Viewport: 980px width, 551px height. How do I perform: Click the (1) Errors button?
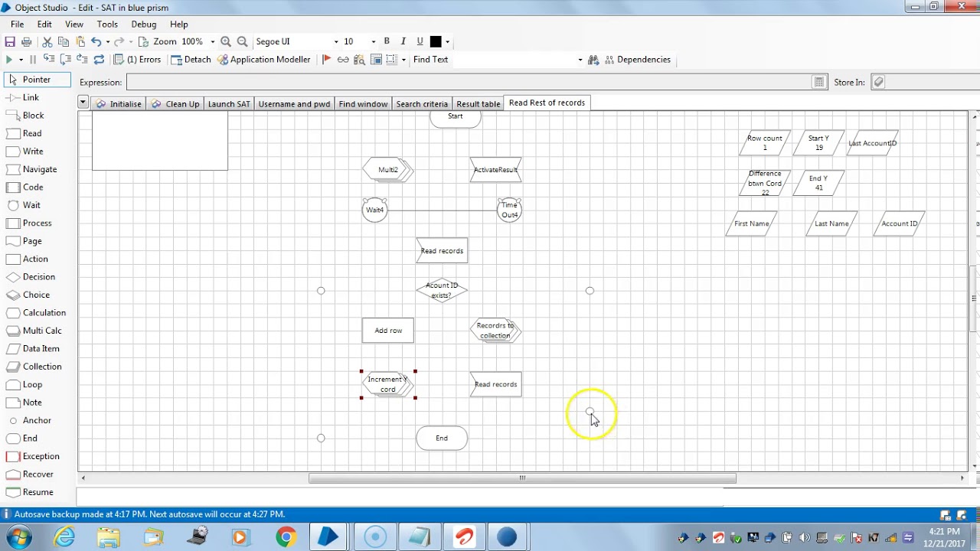(138, 60)
